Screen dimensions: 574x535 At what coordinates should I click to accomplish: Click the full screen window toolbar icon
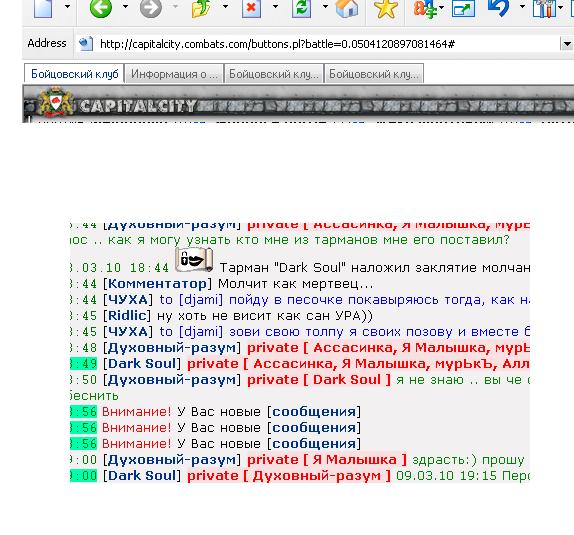tap(463, 8)
